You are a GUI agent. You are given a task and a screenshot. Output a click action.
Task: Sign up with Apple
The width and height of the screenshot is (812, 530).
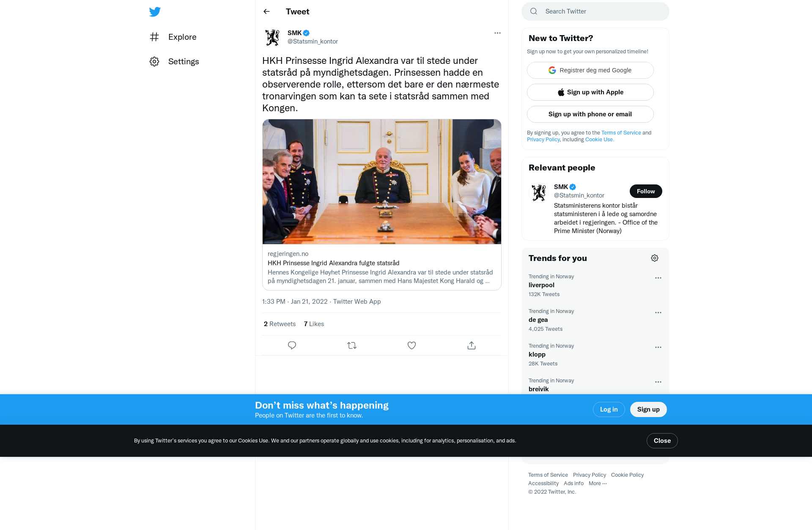click(x=590, y=92)
